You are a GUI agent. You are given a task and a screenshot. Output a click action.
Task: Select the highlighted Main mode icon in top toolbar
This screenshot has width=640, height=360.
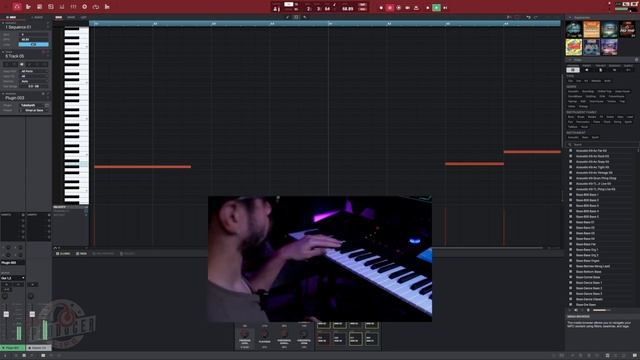tap(17, 7)
